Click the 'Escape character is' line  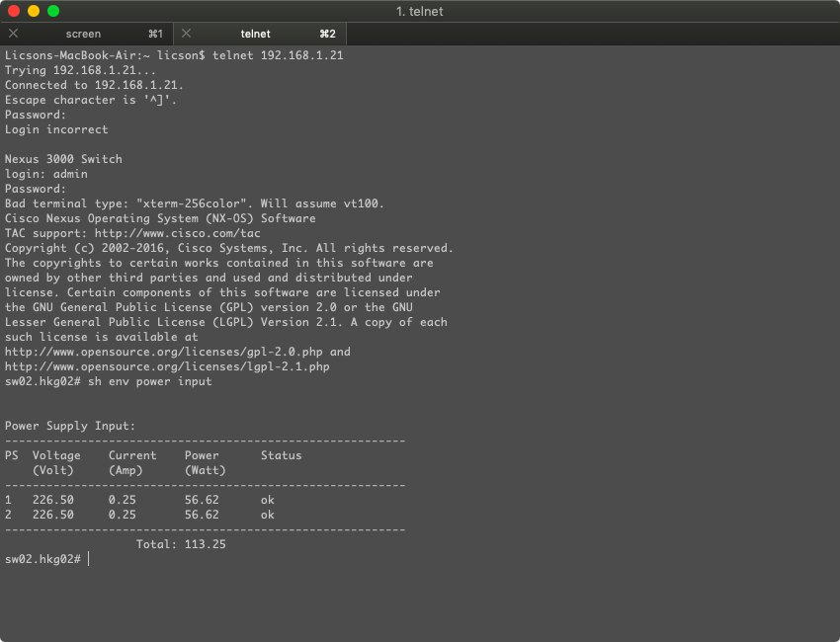(91, 100)
